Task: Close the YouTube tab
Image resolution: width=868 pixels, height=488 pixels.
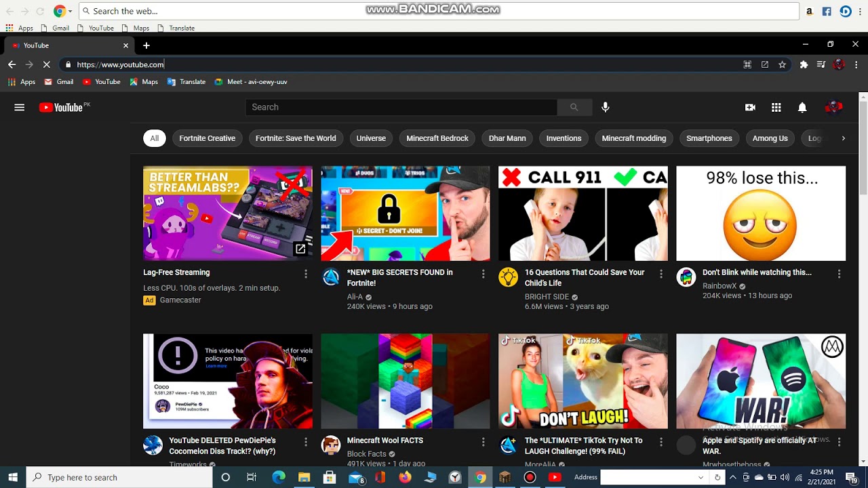Action: click(x=125, y=45)
